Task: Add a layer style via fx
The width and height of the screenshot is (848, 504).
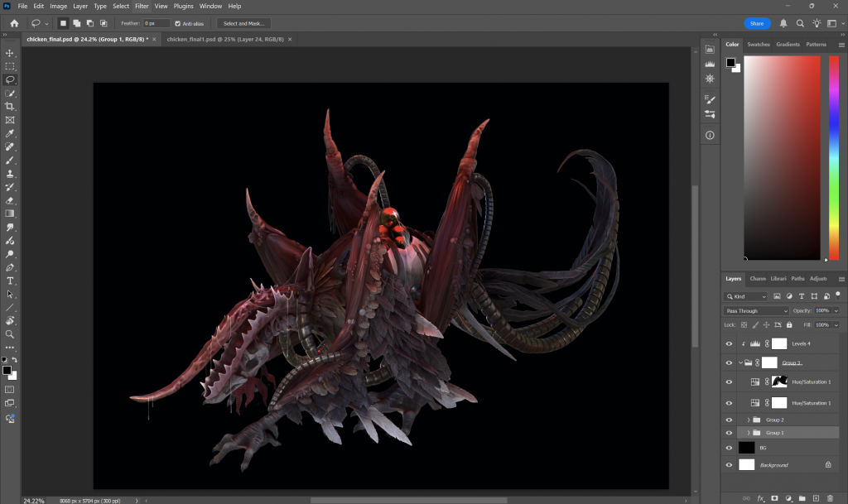Action: pos(760,498)
